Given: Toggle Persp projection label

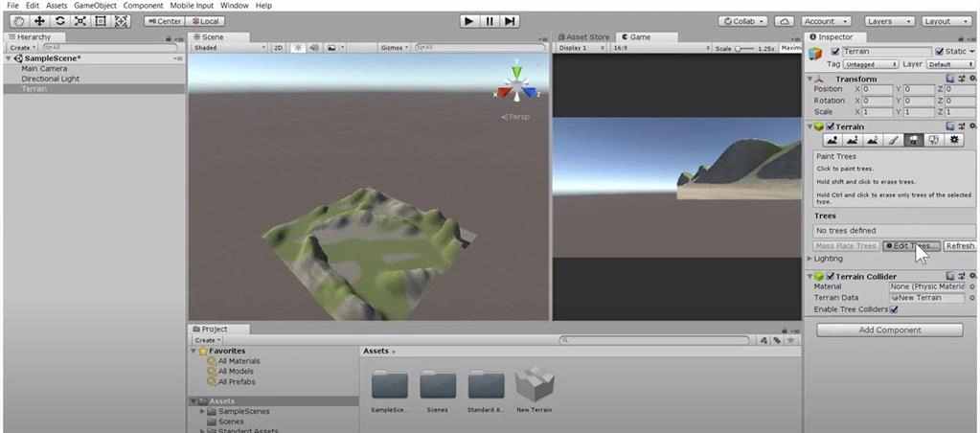Looking at the screenshot, I should (x=515, y=117).
